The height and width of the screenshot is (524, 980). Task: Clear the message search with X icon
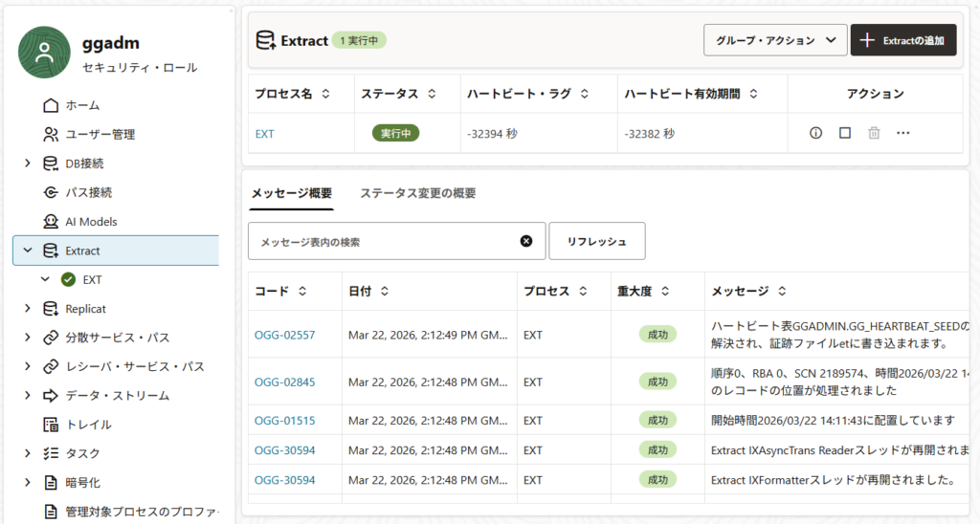(526, 242)
